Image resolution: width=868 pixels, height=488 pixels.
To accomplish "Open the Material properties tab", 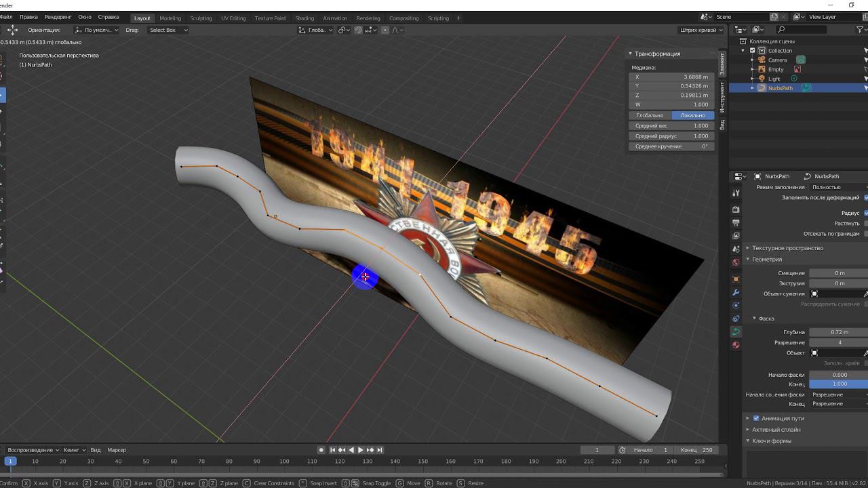I will point(736,345).
